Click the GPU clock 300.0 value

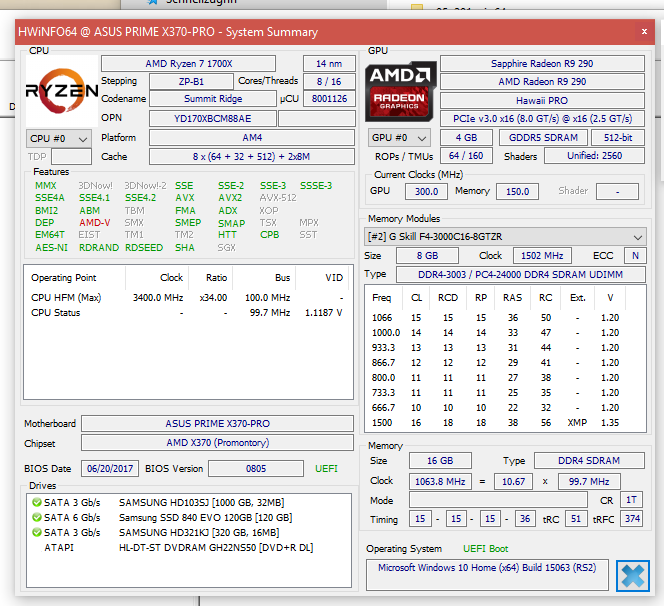click(426, 191)
